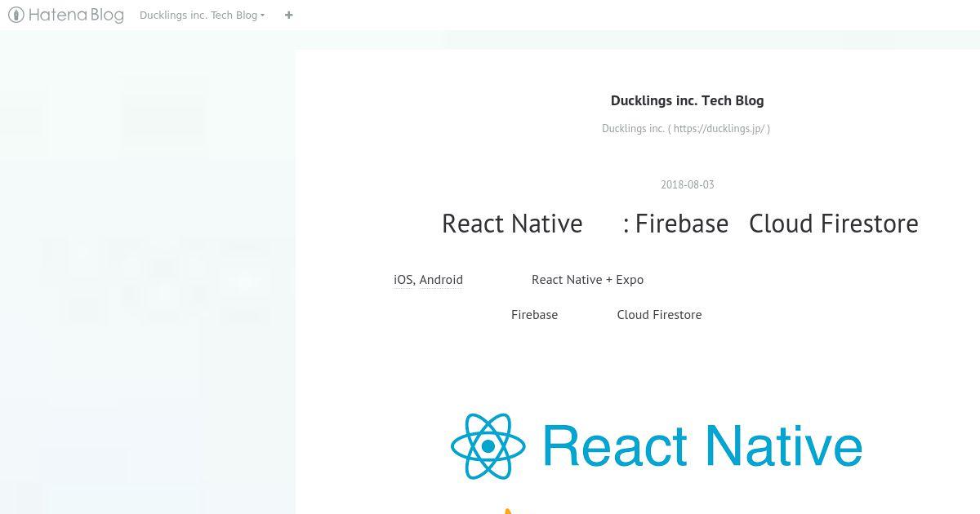Viewport: 980px width, 514px height.
Task: Click the 'Firebase' body text
Action: pos(534,314)
